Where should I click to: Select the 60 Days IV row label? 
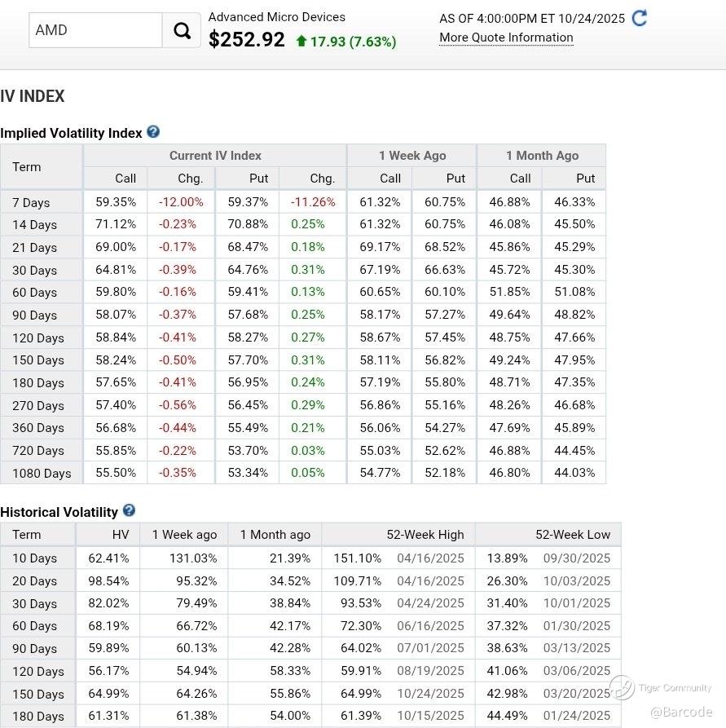coord(35,293)
